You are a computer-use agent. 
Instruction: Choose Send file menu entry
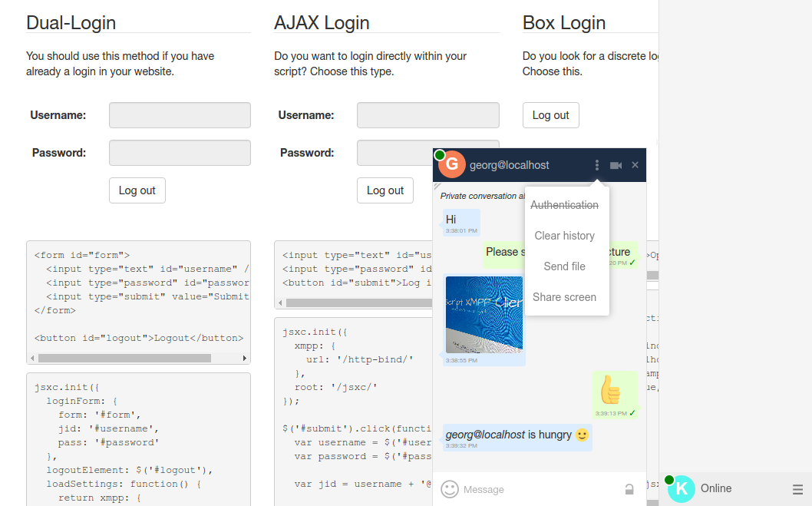tap(564, 266)
